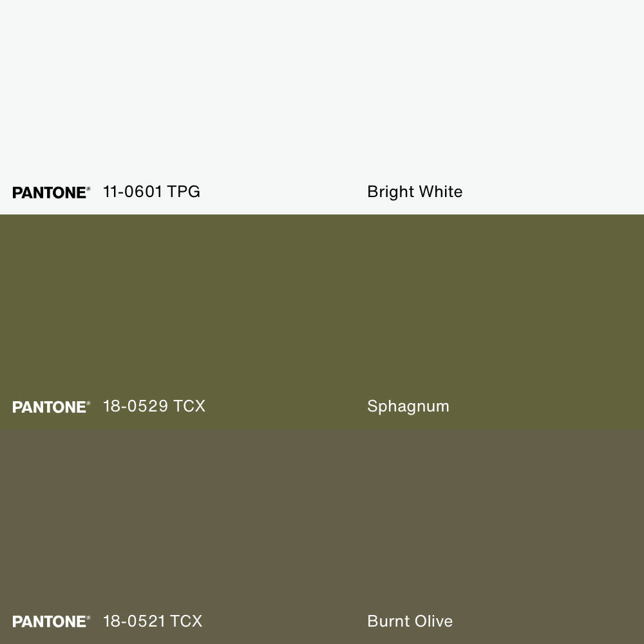Click the PANTONE logo on the white swatch
This screenshot has height=644, width=644.
(x=49, y=193)
